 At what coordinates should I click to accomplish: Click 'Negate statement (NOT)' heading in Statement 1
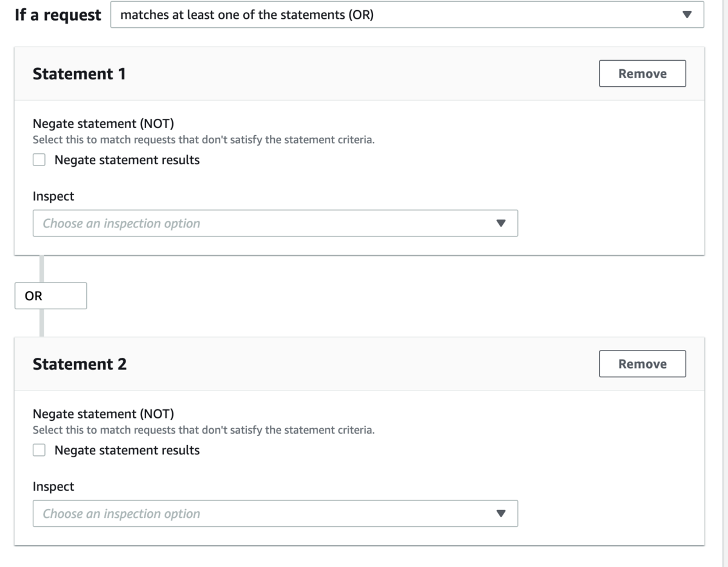pos(103,124)
